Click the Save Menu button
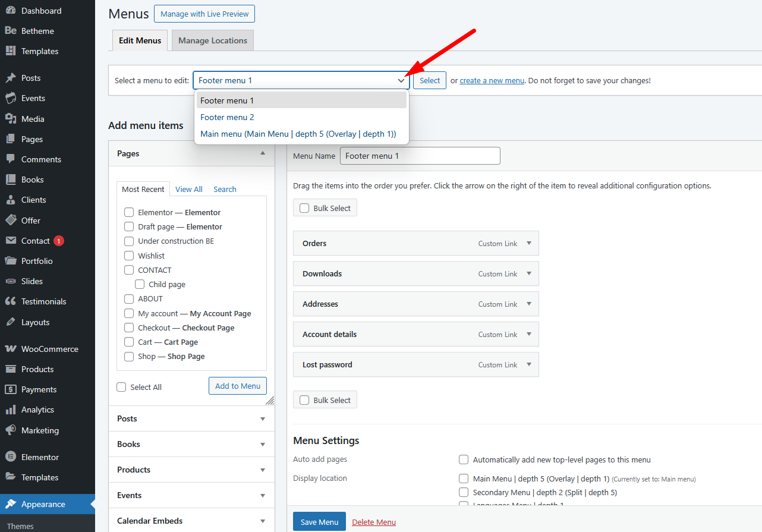 coord(319,522)
